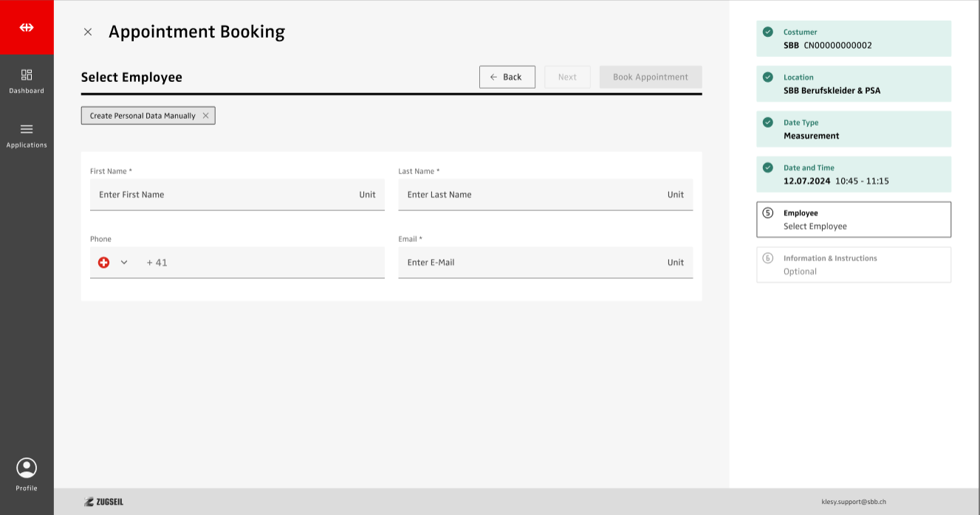
Task: Open the Profile avatar icon
Action: click(27, 468)
